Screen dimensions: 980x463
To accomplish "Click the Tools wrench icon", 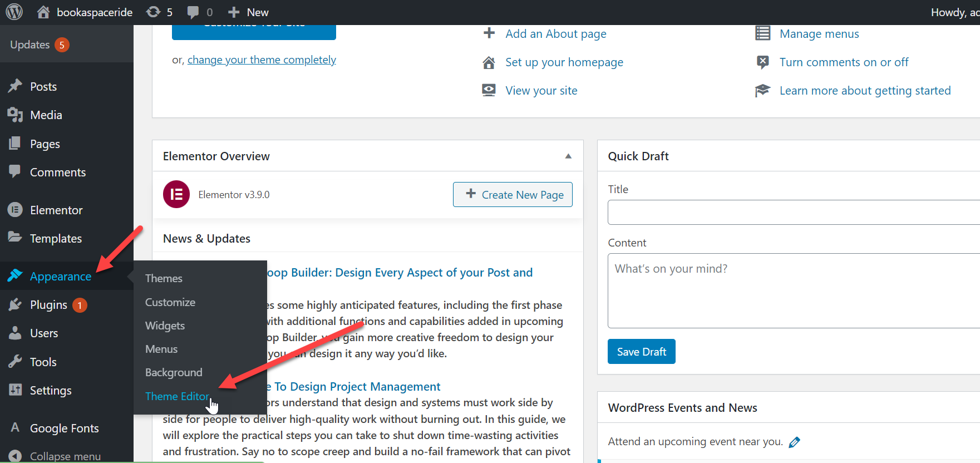I will tap(15, 361).
